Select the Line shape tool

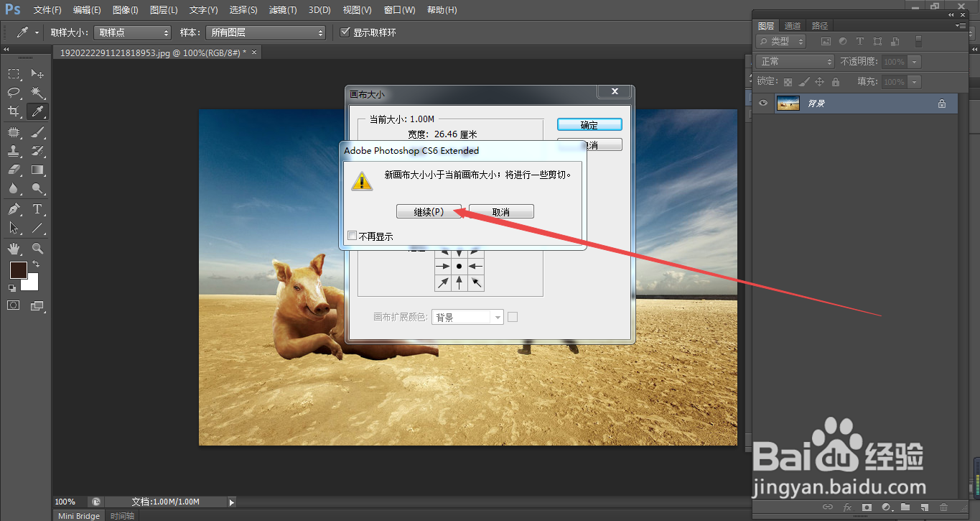[x=37, y=228]
